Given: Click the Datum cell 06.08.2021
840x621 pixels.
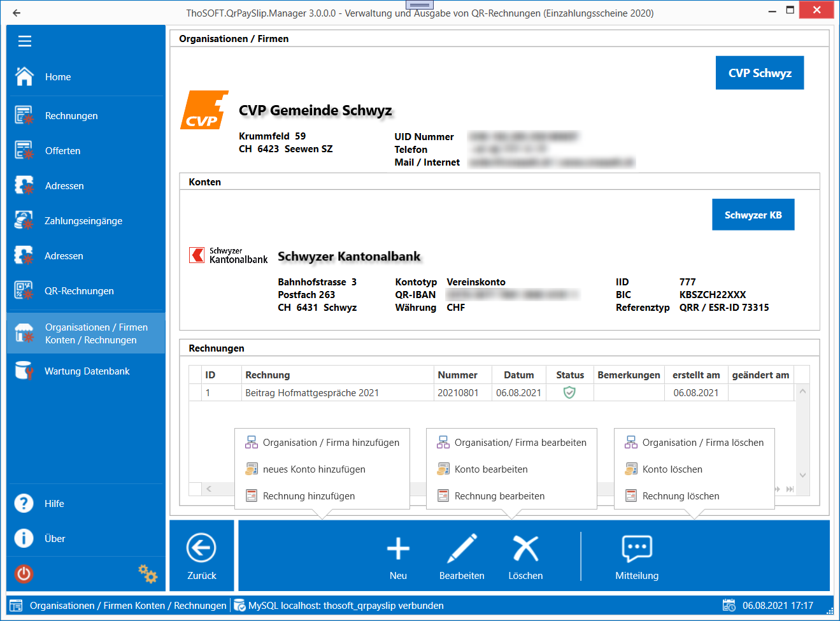Looking at the screenshot, I should tap(519, 392).
